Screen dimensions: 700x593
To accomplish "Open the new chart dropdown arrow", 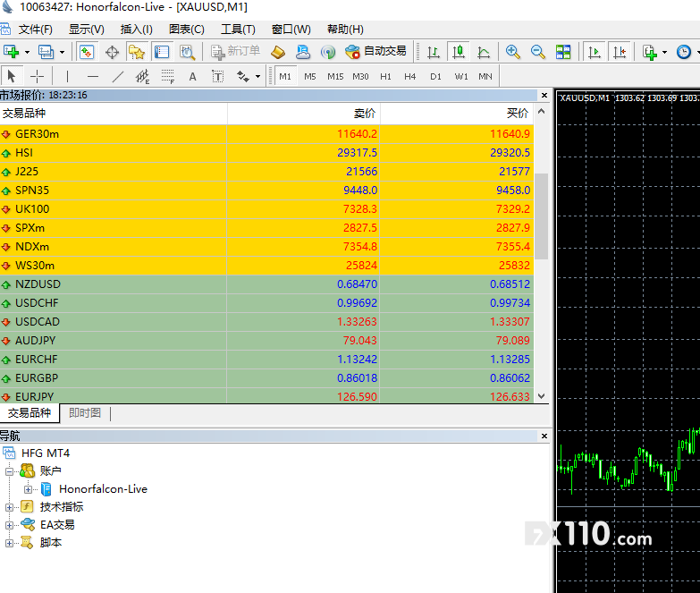I will [x=27, y=52].
